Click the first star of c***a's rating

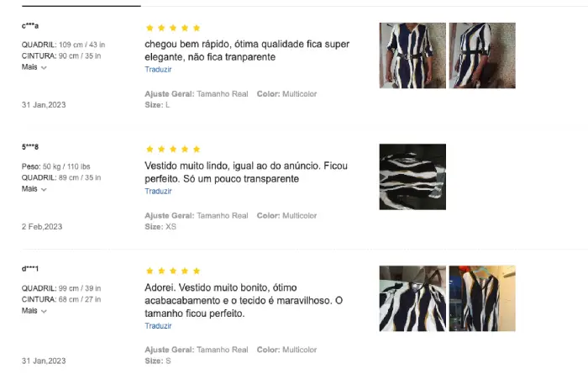click(x=150, y=28)
